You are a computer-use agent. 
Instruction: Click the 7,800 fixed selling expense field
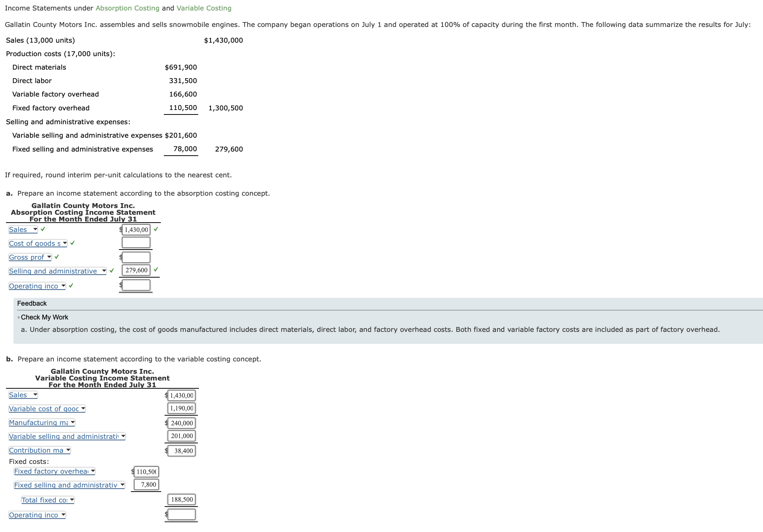coord(146,484)
